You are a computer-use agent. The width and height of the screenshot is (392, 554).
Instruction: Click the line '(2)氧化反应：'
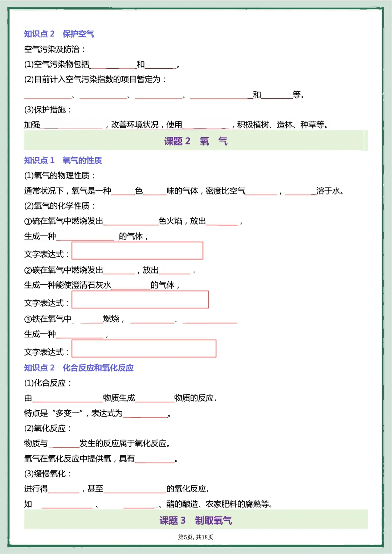point(48,428)
